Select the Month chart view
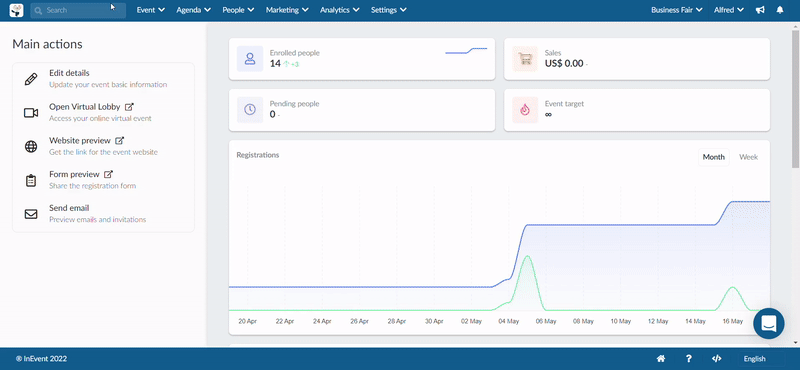The width and height of the screenshot is (800, 370). (x=713, y=157)
